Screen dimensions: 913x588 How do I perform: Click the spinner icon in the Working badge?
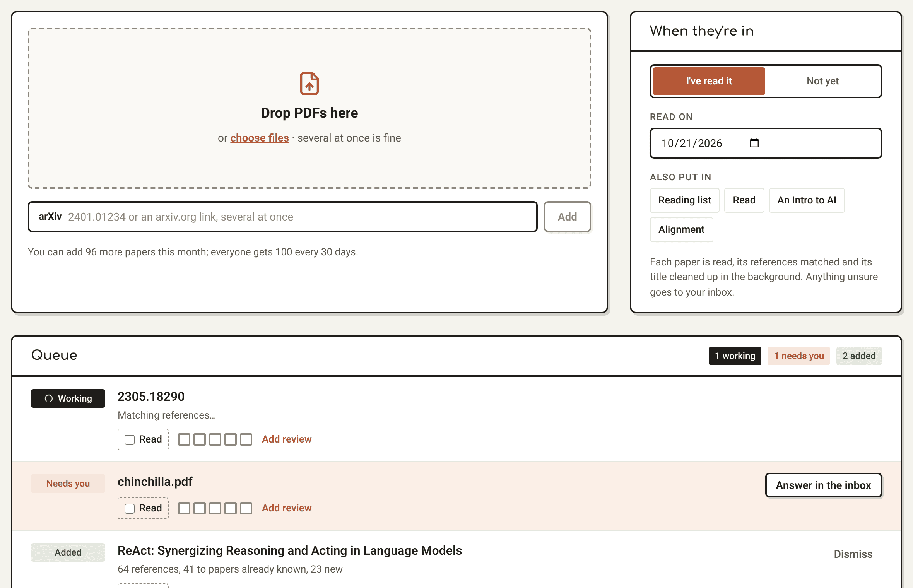tap(49, 398)
